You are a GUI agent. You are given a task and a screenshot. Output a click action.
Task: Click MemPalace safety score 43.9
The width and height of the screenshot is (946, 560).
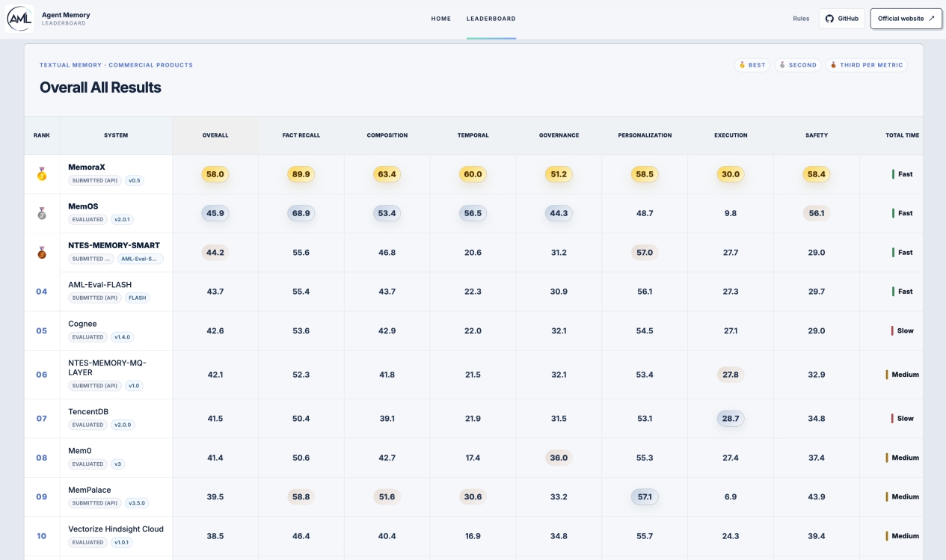tap(817, 496)
